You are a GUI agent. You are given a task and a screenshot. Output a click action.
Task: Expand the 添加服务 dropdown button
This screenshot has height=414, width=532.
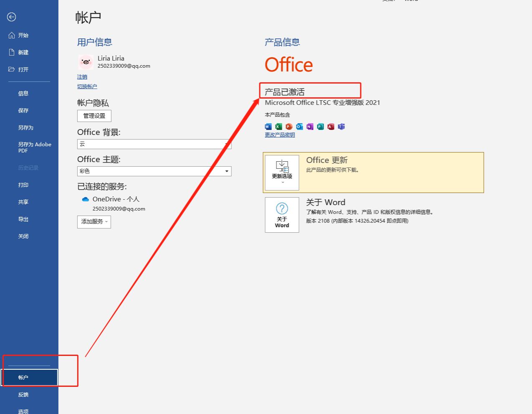(x=94, y=222)
